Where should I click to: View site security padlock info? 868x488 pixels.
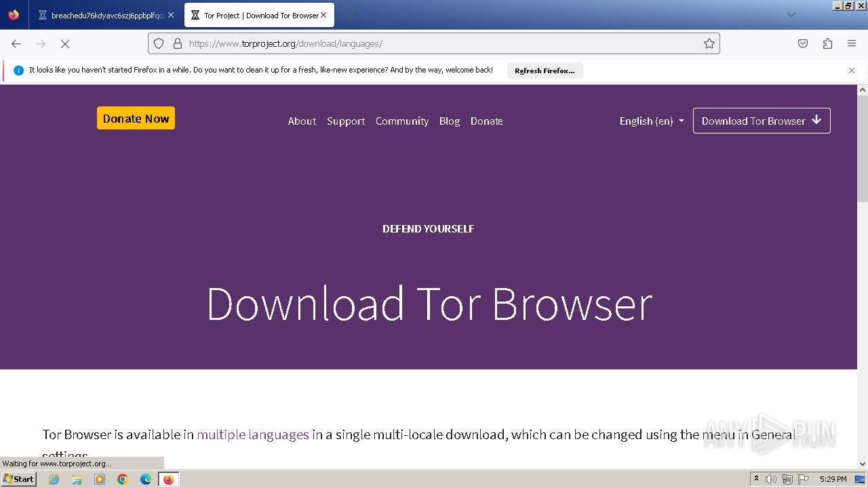(178, 43)
